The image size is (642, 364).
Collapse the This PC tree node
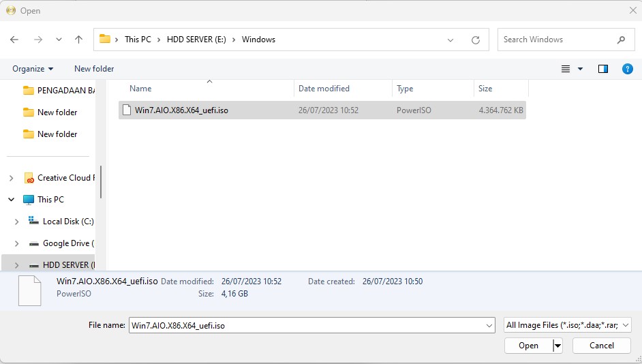(11, 200)
